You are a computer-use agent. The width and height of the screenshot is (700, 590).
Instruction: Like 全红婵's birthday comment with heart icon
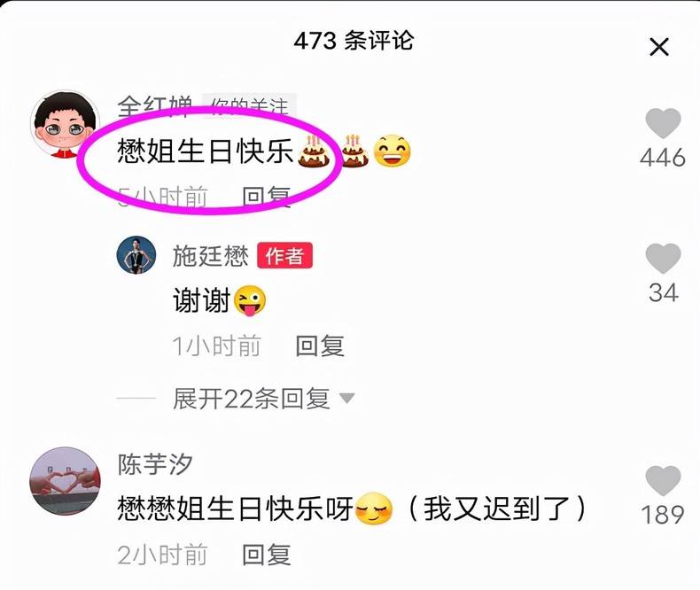tap(663, 123)
